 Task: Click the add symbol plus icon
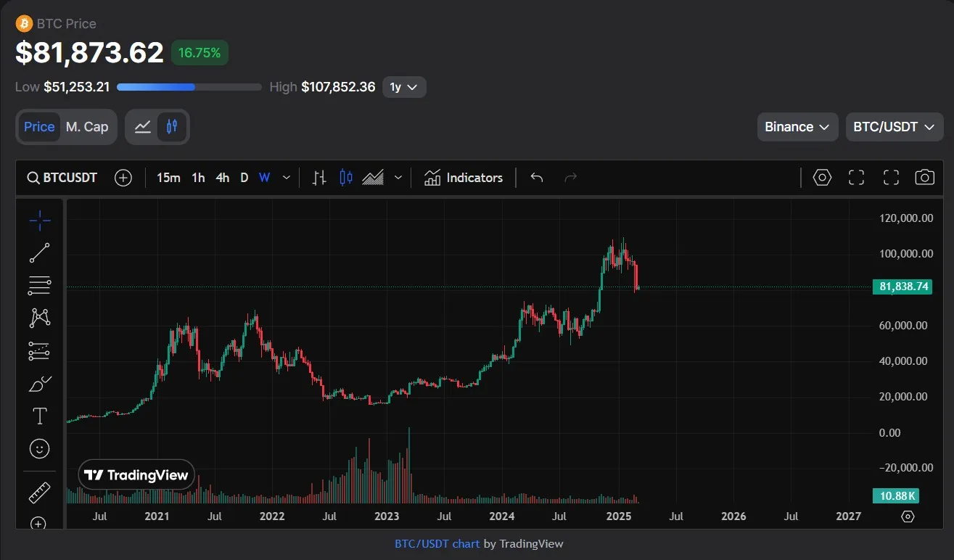123,178
